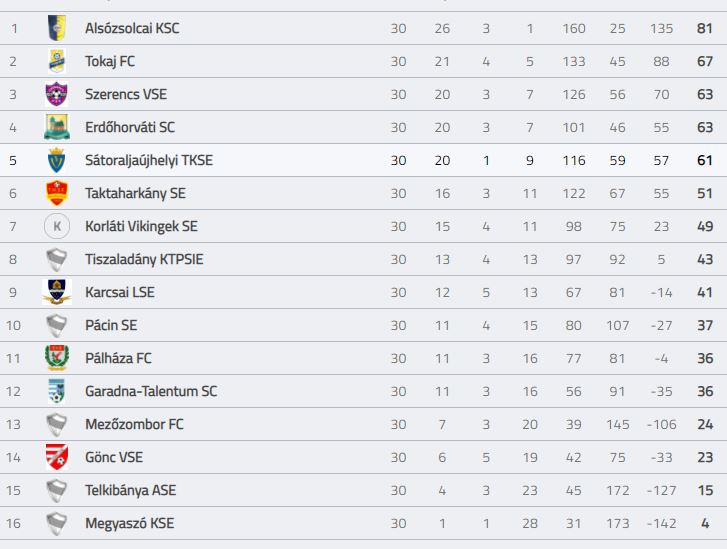Click the Megyaszó KSE team name
Viewport: 727px width, 549px height.
click(130, 523)
